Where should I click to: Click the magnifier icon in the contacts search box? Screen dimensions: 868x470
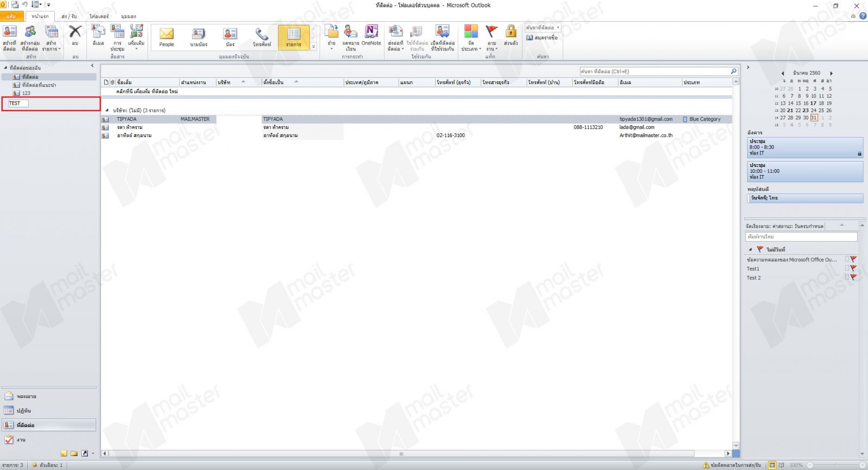point(733,71)
